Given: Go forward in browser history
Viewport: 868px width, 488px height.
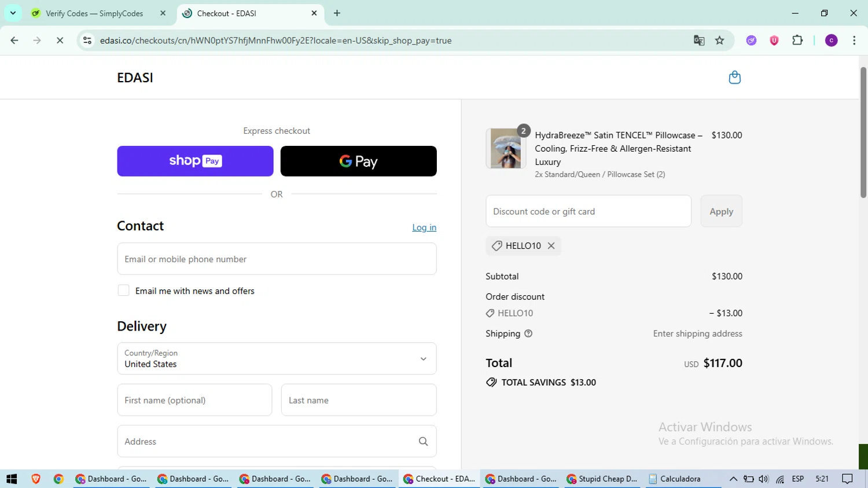Looking at the screenshot, I should (x=37, y=41).
